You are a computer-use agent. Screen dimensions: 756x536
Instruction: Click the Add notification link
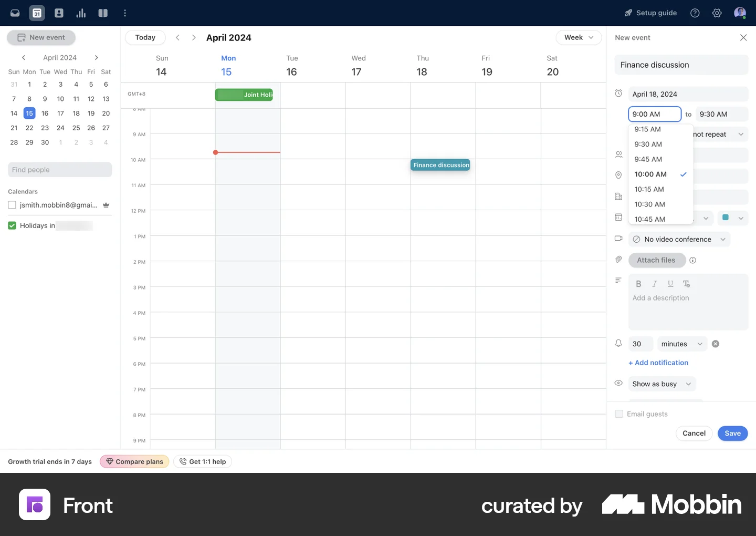[658, 363]
